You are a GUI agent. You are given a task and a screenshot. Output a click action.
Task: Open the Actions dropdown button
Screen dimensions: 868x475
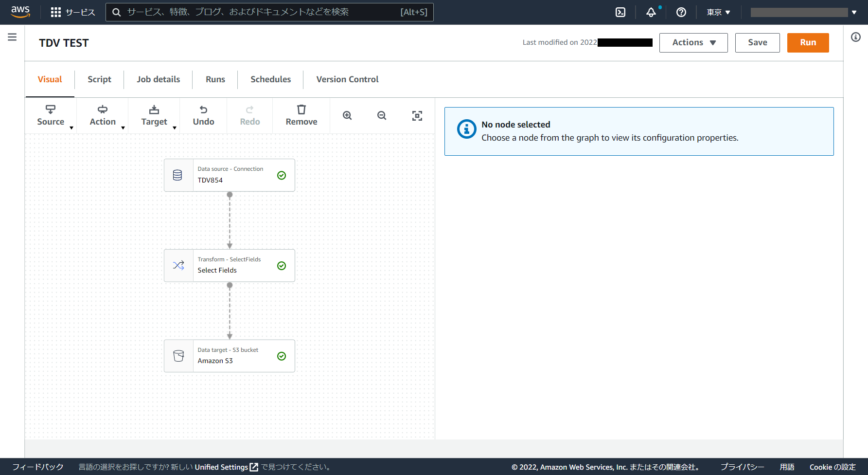coord(693,43)
